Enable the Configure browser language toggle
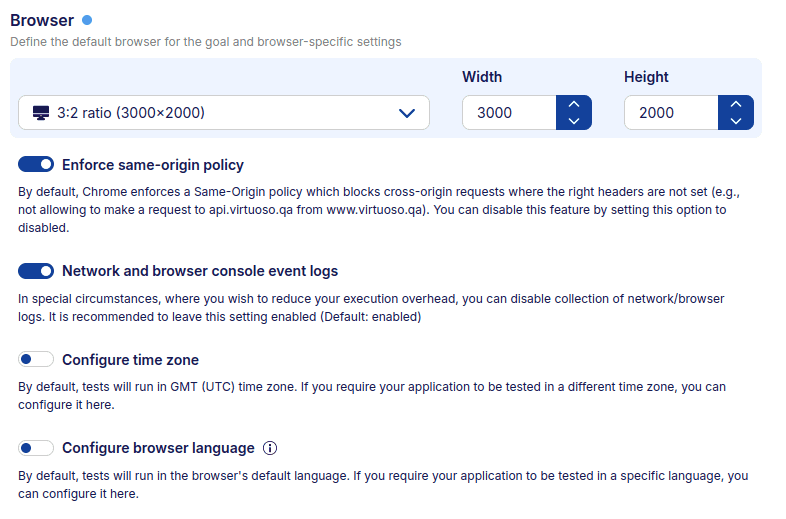The width and height of the screenshot is (786, 519). point(36,448)
